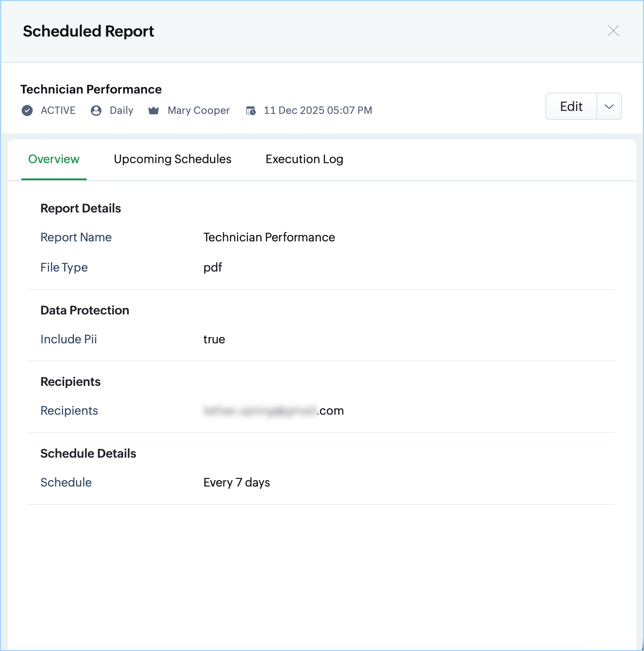Click the Schedule field label

tap(66, 482)
